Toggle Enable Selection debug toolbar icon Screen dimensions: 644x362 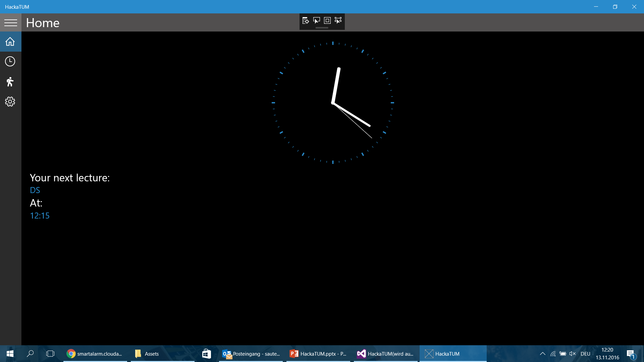316,21
